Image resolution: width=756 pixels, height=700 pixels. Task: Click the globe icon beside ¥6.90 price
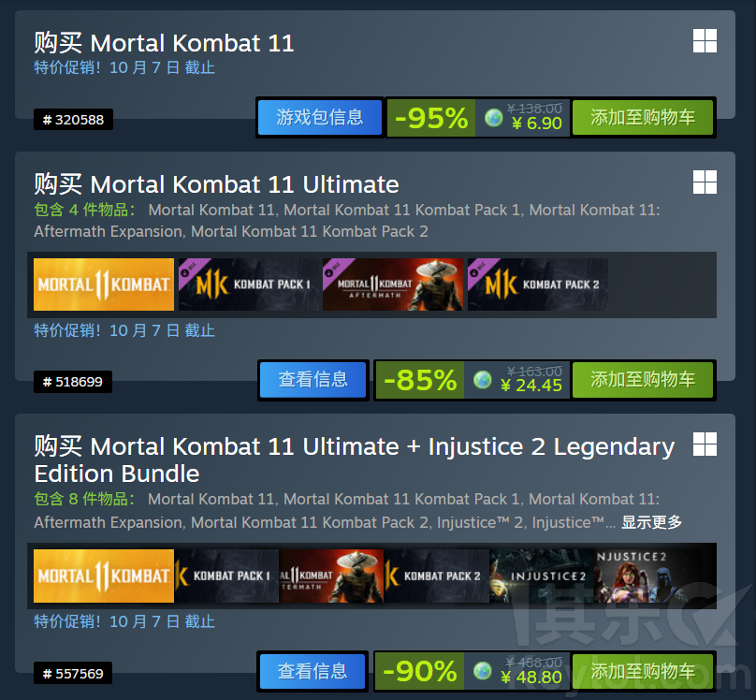493,118
